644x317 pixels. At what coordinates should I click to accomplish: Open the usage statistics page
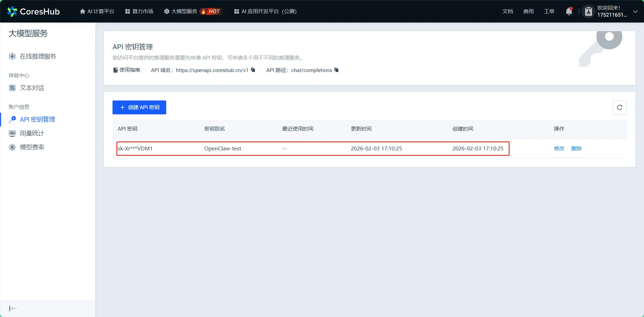[32, 133]
